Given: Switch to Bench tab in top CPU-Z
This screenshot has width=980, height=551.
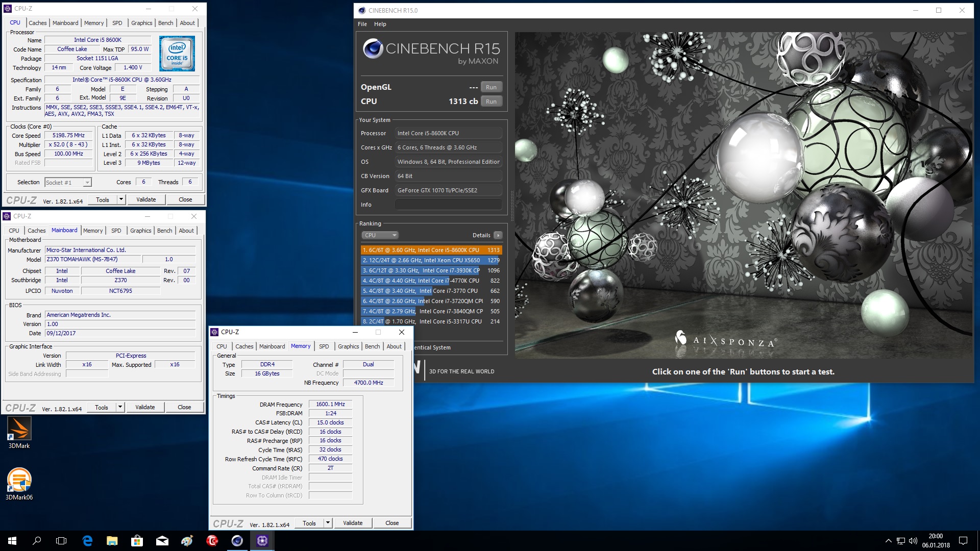Looking at the screenshot, I should coord(165,23).
